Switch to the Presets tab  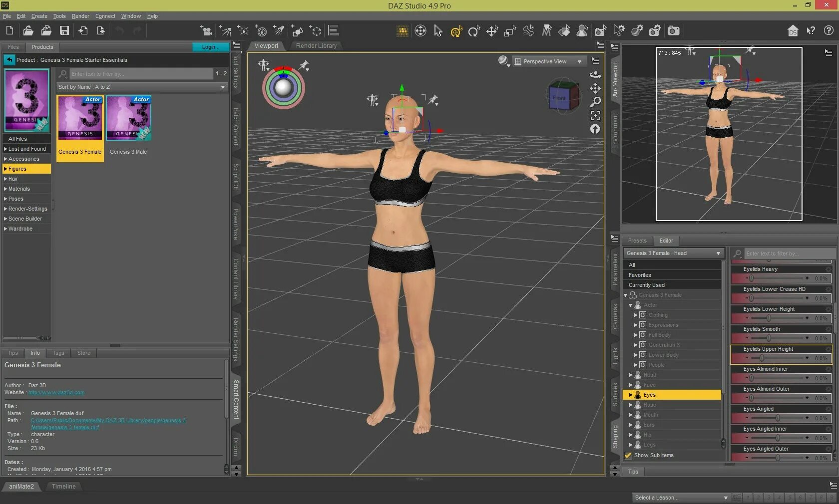[x=637, y=241]
